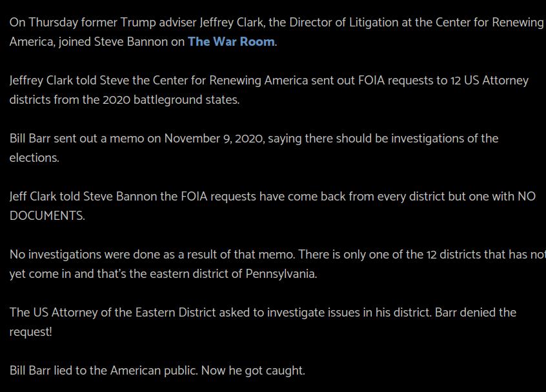Click the line starting "The US Attorney of the Eastern District"

click(x=263, y=313)
